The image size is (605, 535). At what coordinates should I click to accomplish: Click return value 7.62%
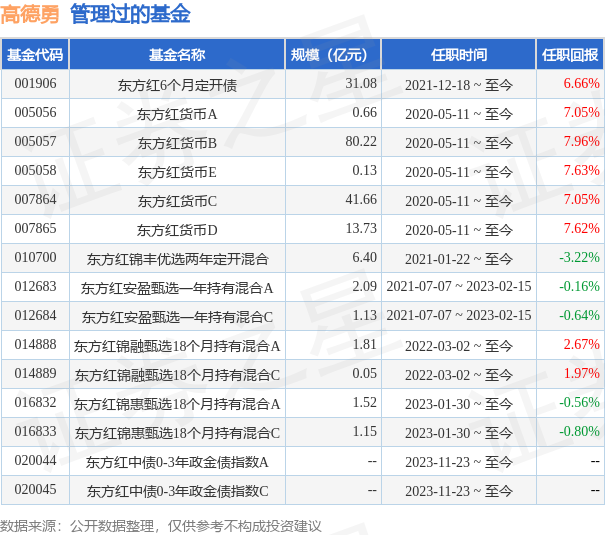pos(581,228)
